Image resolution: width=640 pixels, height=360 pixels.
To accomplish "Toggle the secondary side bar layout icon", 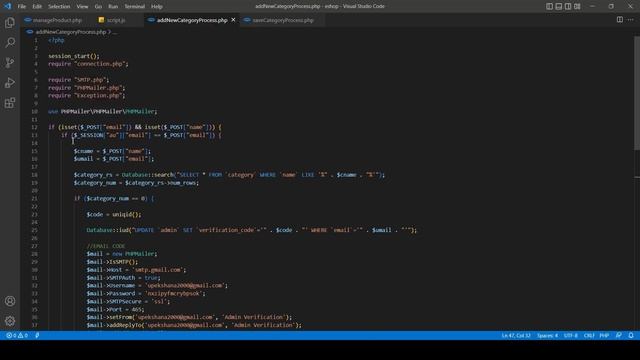I will 568,6.
